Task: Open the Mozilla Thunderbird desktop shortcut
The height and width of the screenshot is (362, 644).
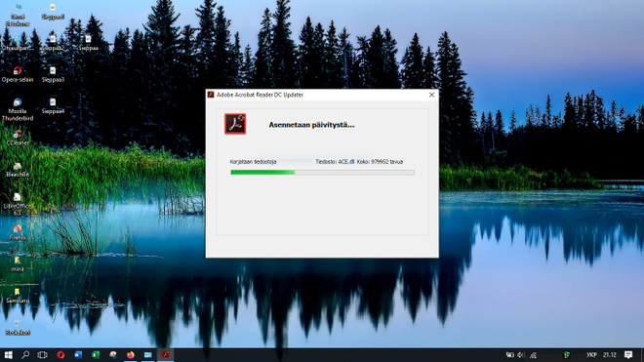Action: pos(18,109)
